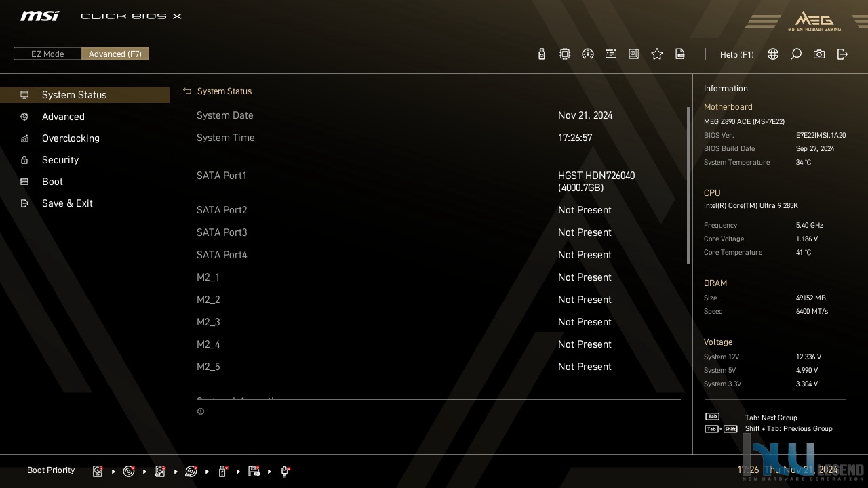Open the Overclocking menu

[85, 138]
